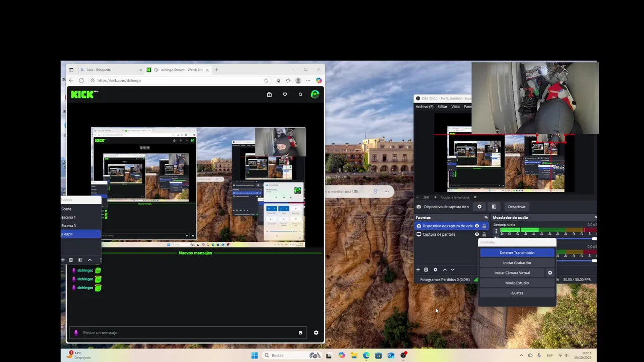Select Escena 1 in scenes list
644x362 pixels.
pyautogui.click(x=80, y=217)
